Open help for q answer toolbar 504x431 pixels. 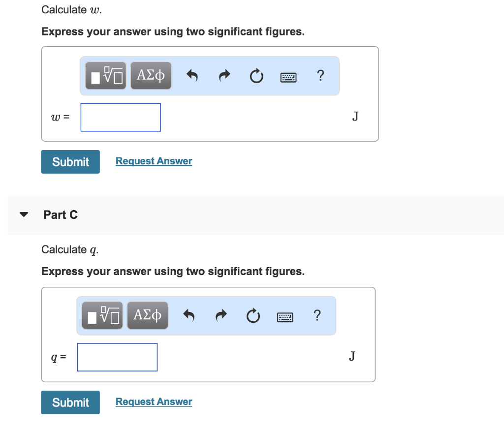317,315
